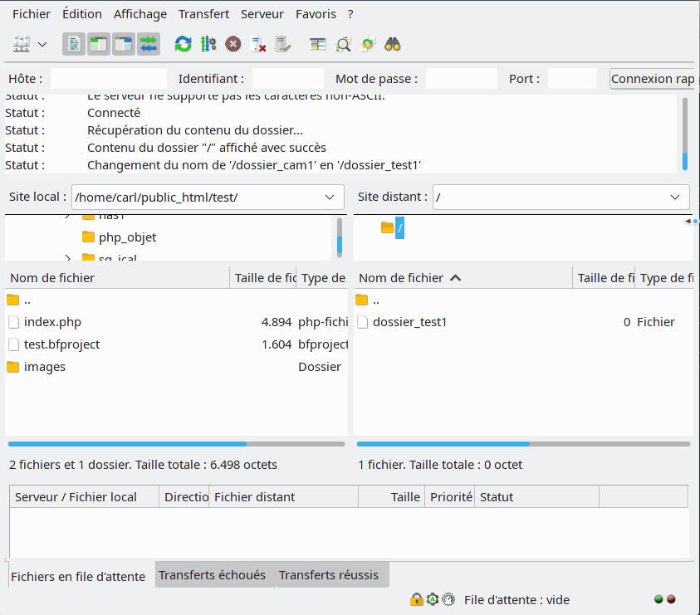The width and height of the screenshot is (700, 615).
Task: Click the Hôte input field
Action: click(108, 79)
